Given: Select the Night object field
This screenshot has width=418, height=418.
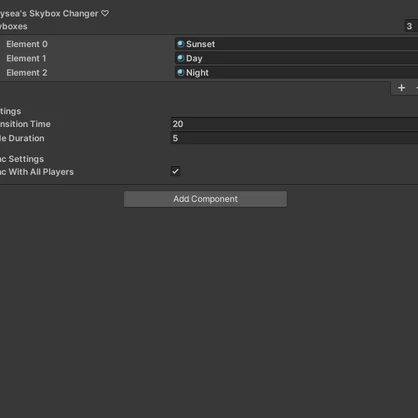Looking at the screenshot, I should (296, 73).
